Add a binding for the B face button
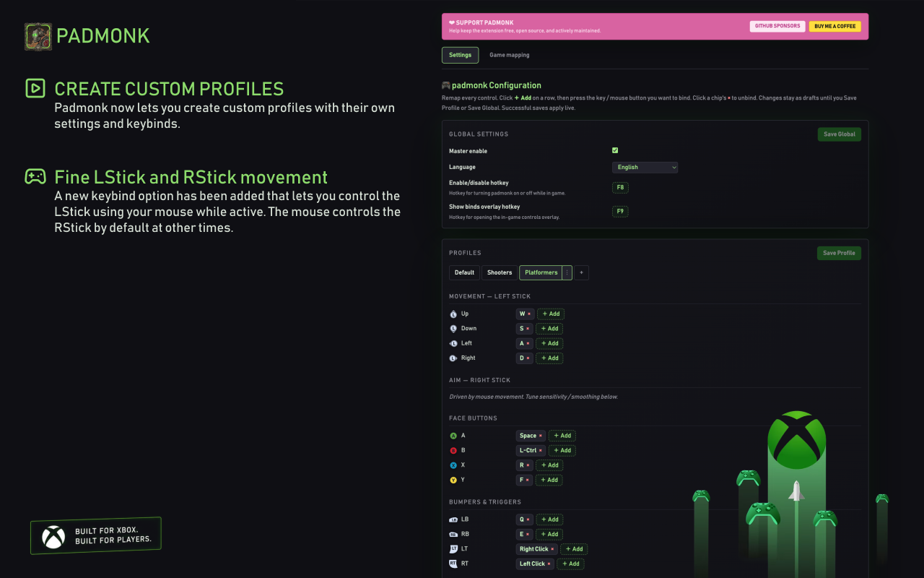The height and width of the screenshot is (578, 924). (x=562, y=451)
